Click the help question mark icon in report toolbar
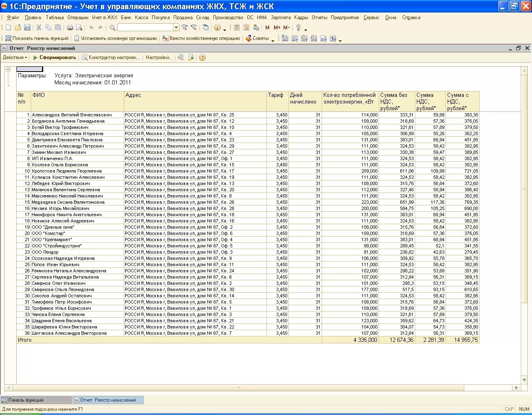This screenshot has width=532, height=415. [x=202, y=57]
